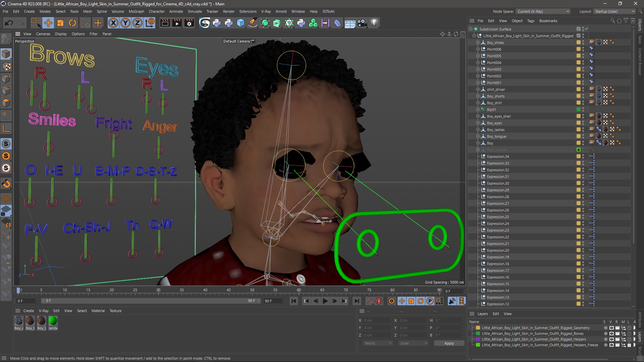Select the first Boy_c material swatch
The image size is (644, 362).
click(x=19, y=321)
